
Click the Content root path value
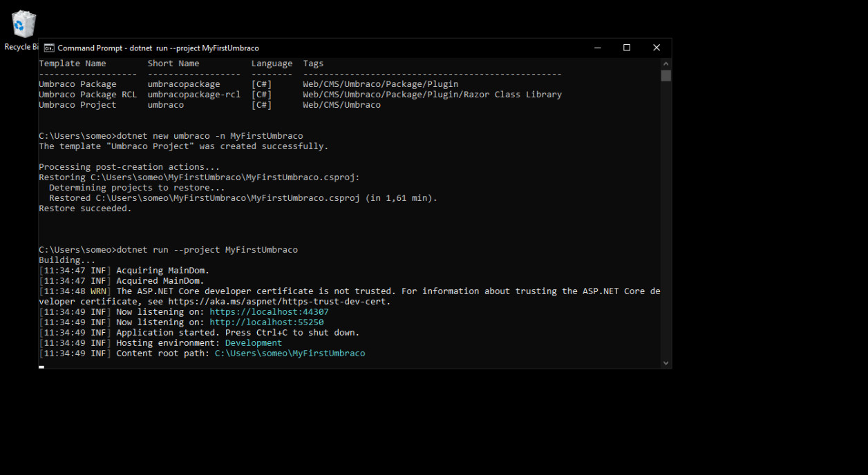(x=290, y=353)
